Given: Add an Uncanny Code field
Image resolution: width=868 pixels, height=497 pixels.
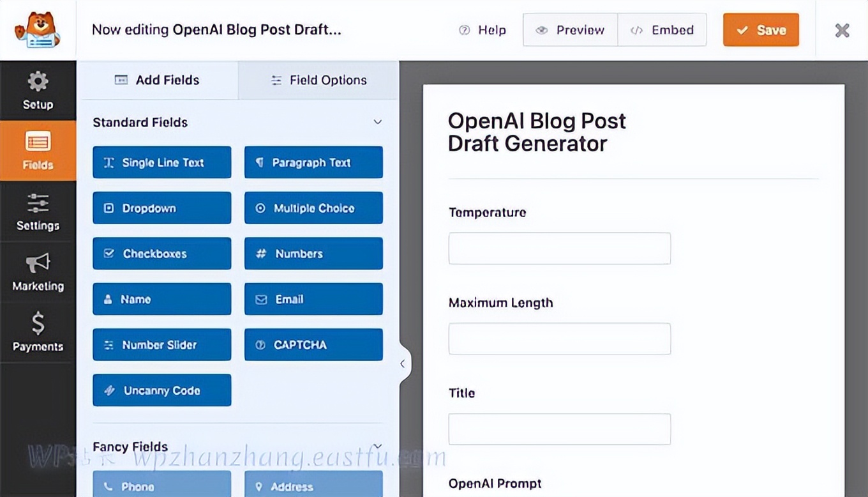Looking at the screenshot, I should [162, 390].
